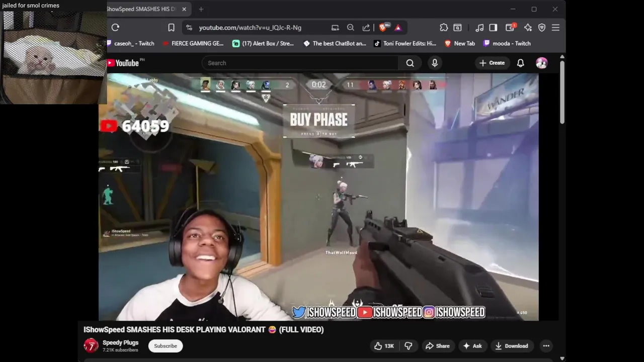
Task: Open the Speedy Plugs channel name
Action: coord(120,342)
